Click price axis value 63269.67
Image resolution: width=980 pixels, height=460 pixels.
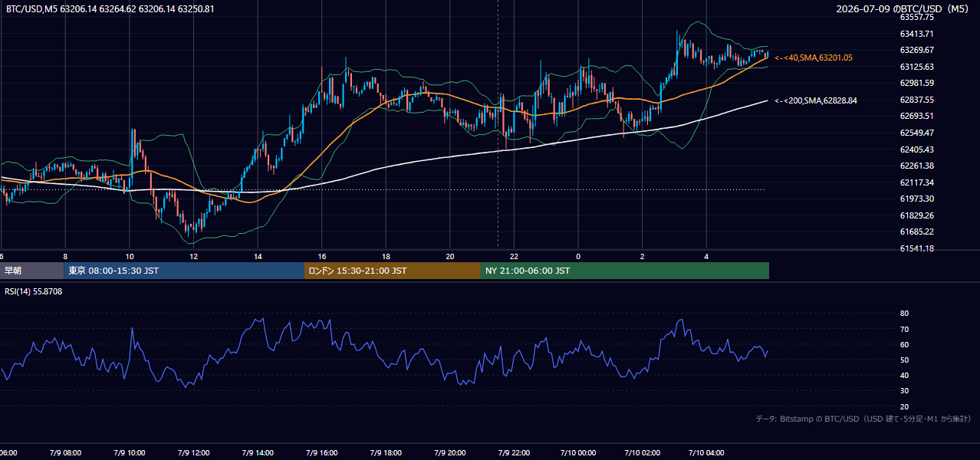[x=916, y=50]
